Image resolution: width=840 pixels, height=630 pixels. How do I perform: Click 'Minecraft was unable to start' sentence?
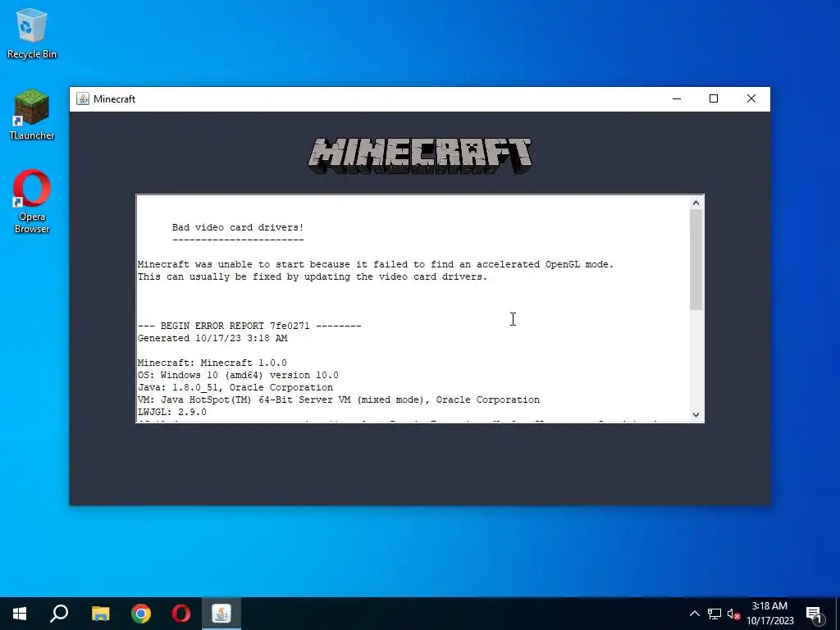376,264
